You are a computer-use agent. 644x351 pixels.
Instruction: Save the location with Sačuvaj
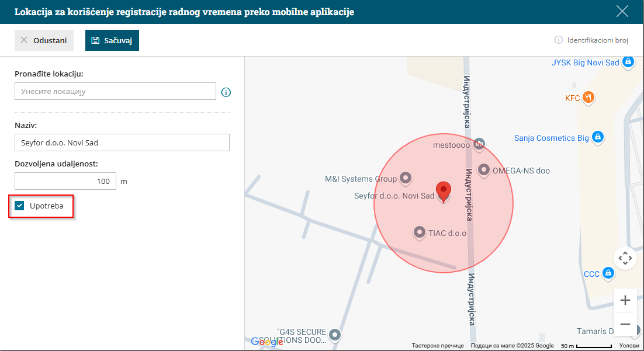(112, 40)
